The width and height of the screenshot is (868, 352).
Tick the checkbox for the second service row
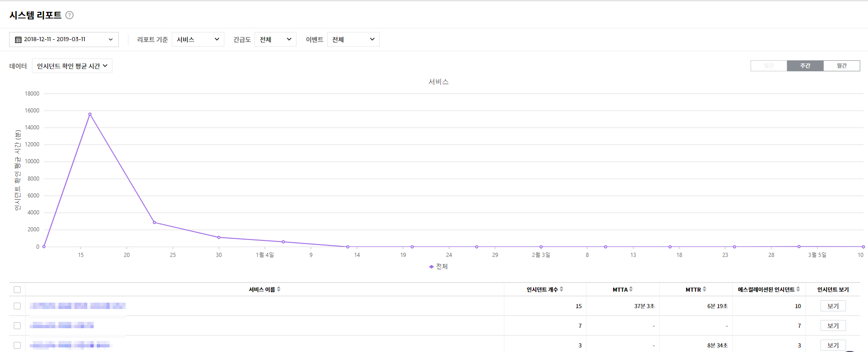tap(17, 326)
